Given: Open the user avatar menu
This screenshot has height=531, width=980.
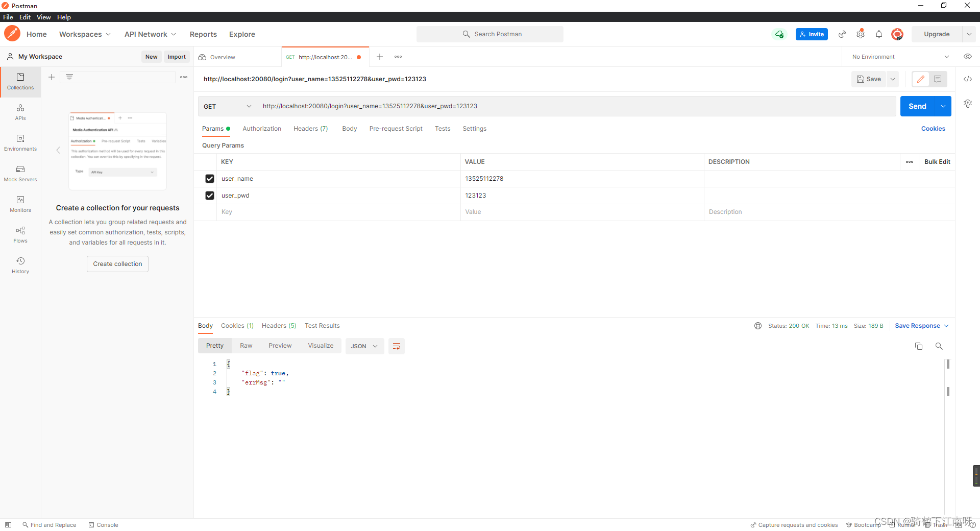Looking at the screenshot, I should 897,34.
